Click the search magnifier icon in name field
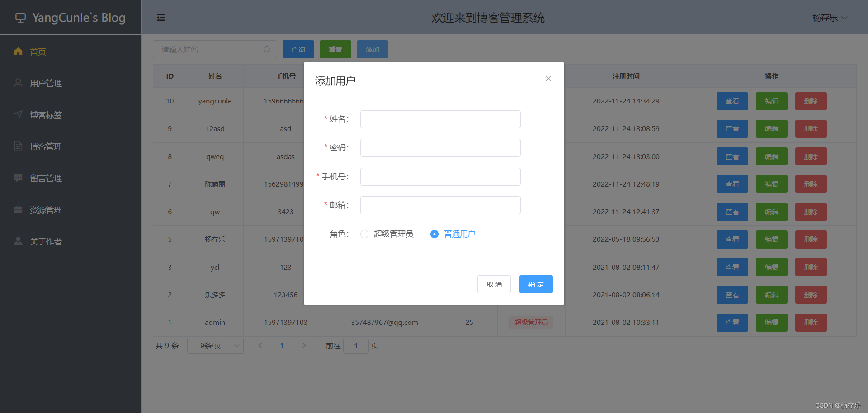This screenshot has width=868, height=413. pos(267,49)
